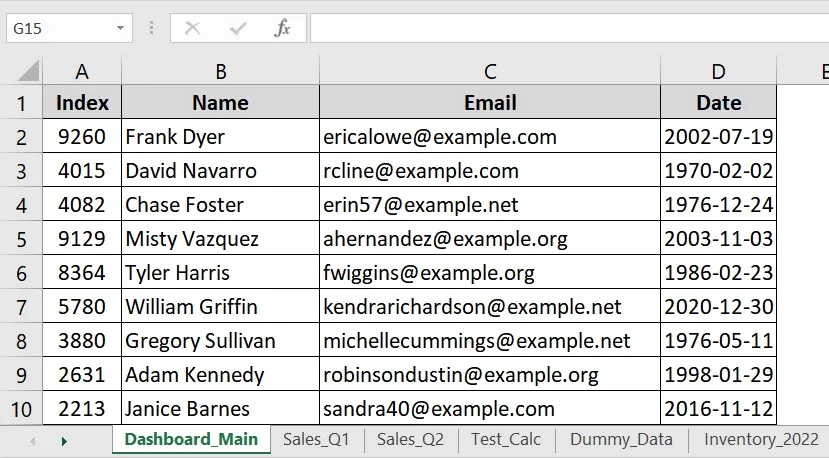Click the Enter checkmark formula bar icon
829x458 pixels.
pyautogui.click(x=238, y=28)
